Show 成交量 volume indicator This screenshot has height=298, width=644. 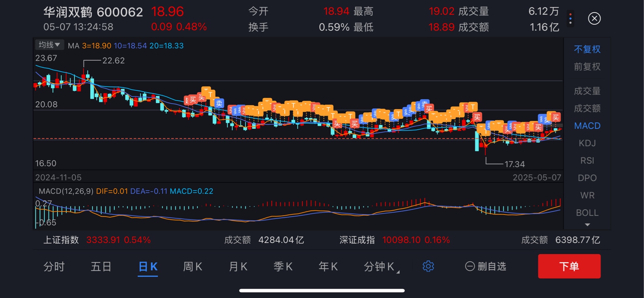pos(587,91)
